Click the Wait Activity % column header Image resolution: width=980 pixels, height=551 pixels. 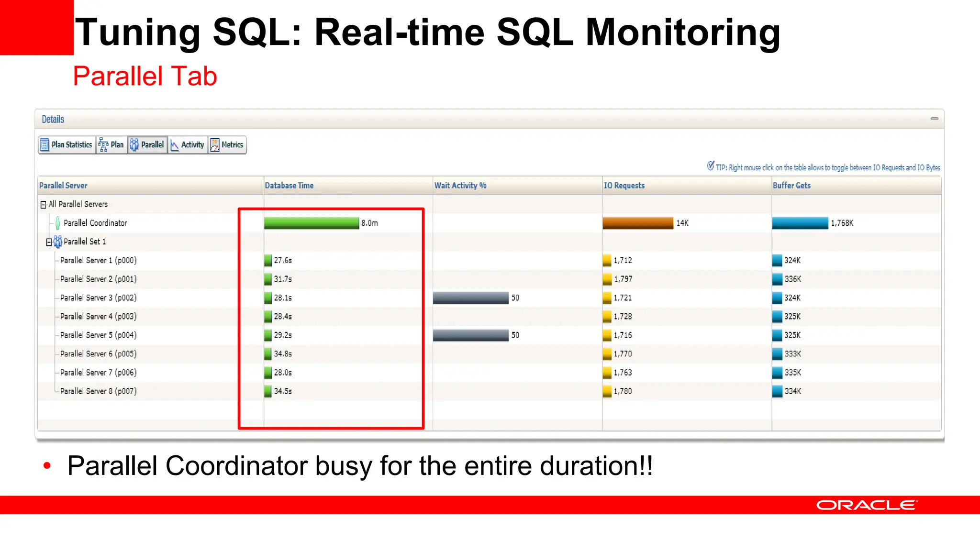460,186
